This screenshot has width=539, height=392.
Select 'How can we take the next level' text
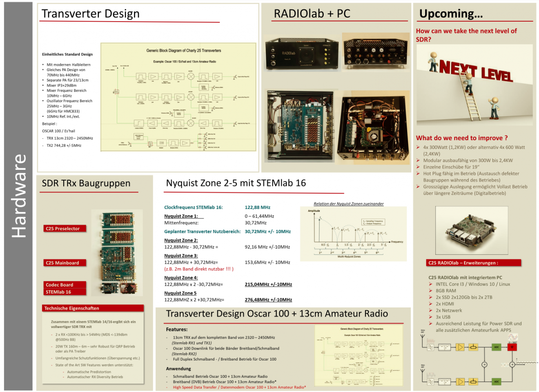point(466,35)
